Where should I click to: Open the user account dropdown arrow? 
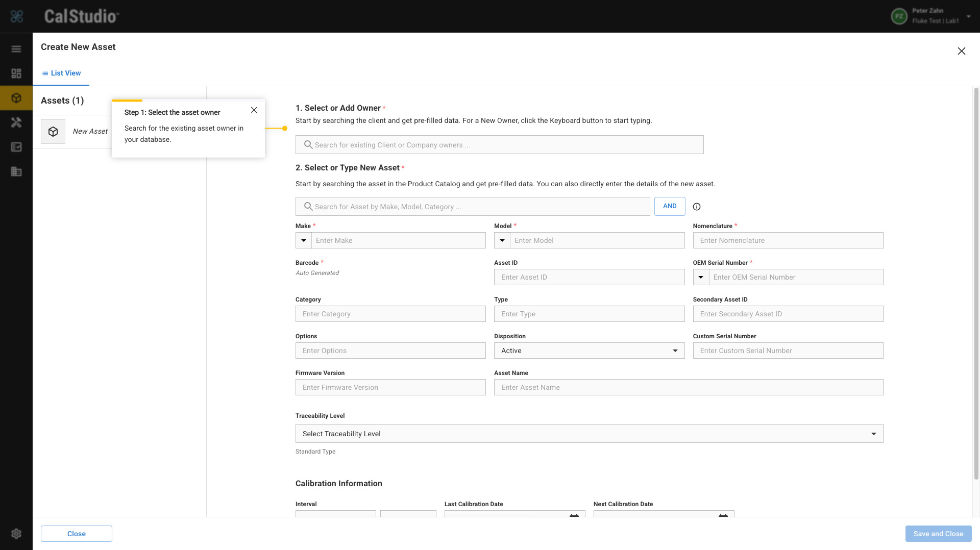(x=968, y=16)
